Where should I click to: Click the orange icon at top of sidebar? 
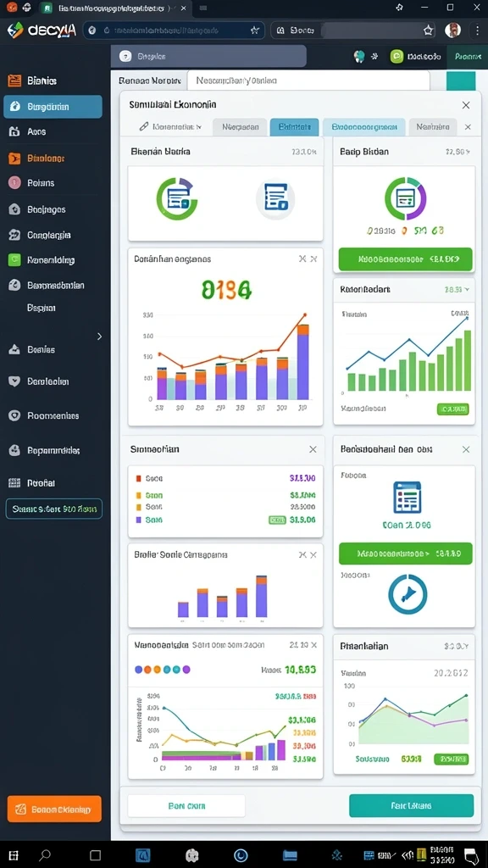14,81
